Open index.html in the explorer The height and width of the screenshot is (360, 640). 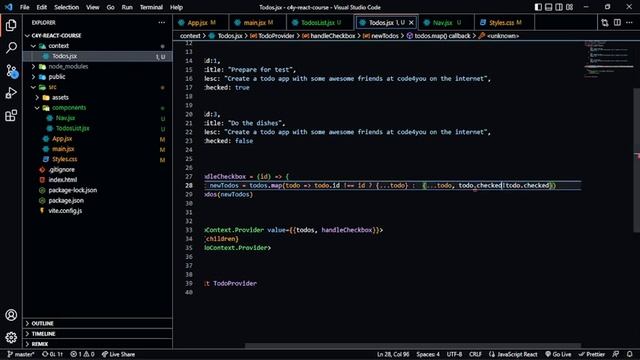click(x=97, y=180)
